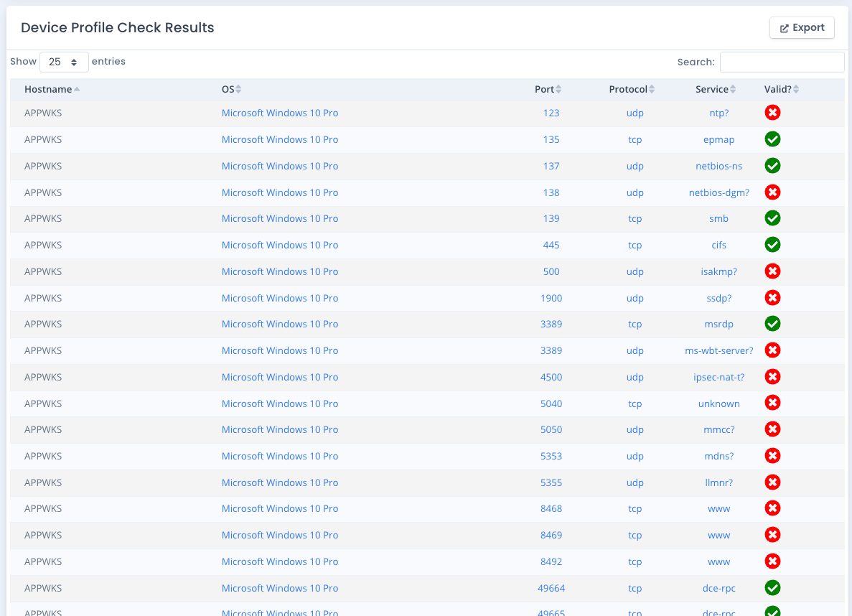Click the ms-wbt-server? service link

click(718, 350)
